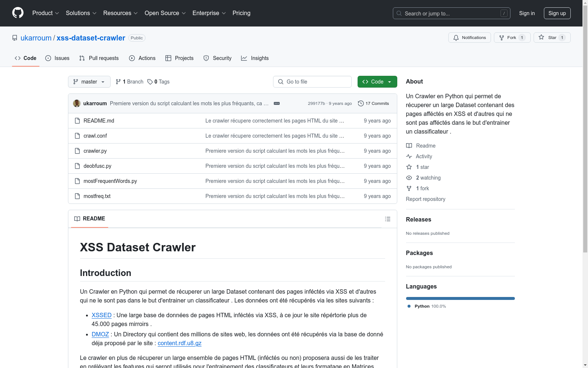Click the clock icon by 17 Commits

point(361,103)
